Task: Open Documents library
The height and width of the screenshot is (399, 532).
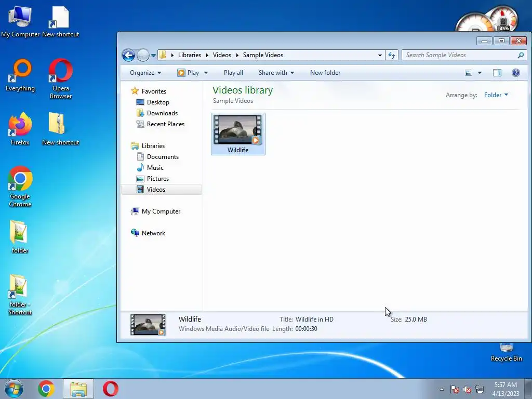Action: coord(163,157)
